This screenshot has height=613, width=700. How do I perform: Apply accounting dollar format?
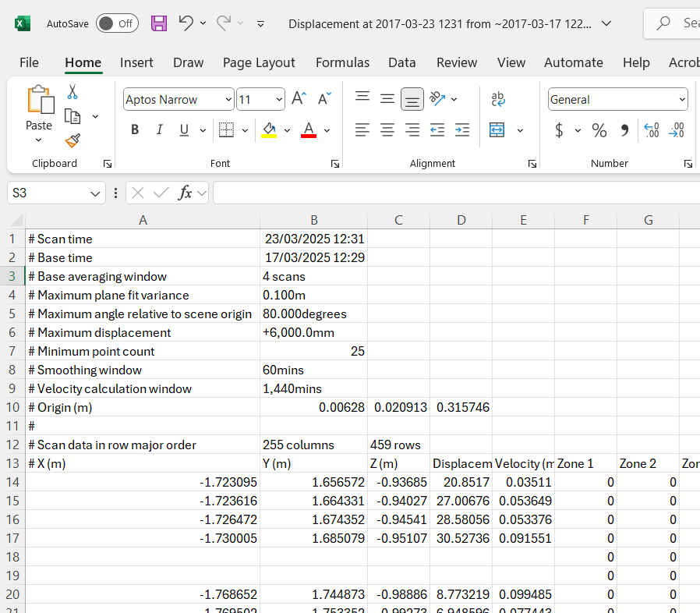click(559, 130)
